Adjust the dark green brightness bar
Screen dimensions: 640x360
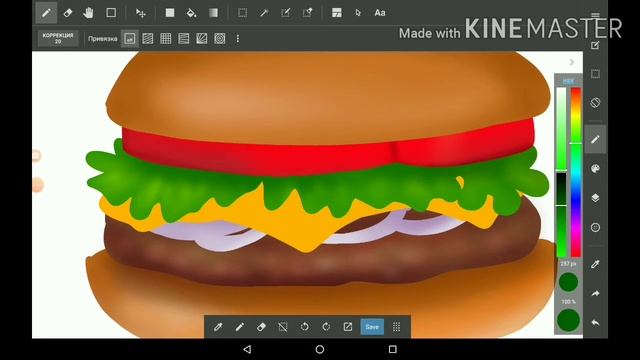(562, 215)
